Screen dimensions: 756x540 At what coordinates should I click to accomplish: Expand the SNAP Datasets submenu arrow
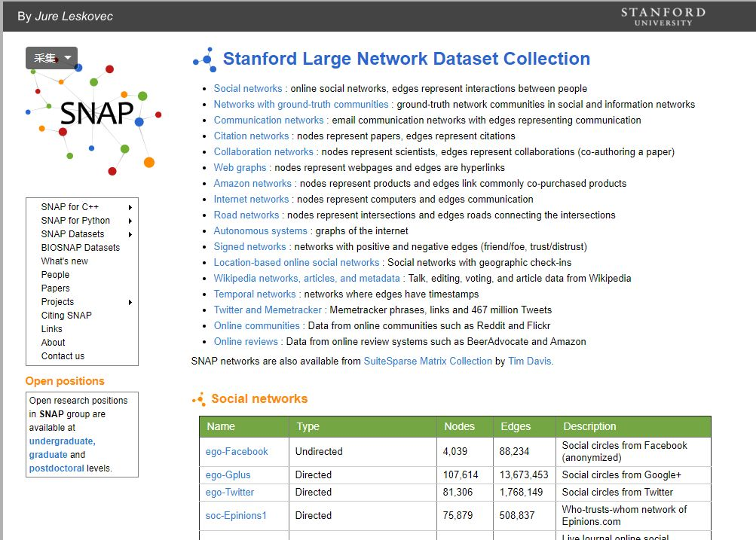[130, 234]
